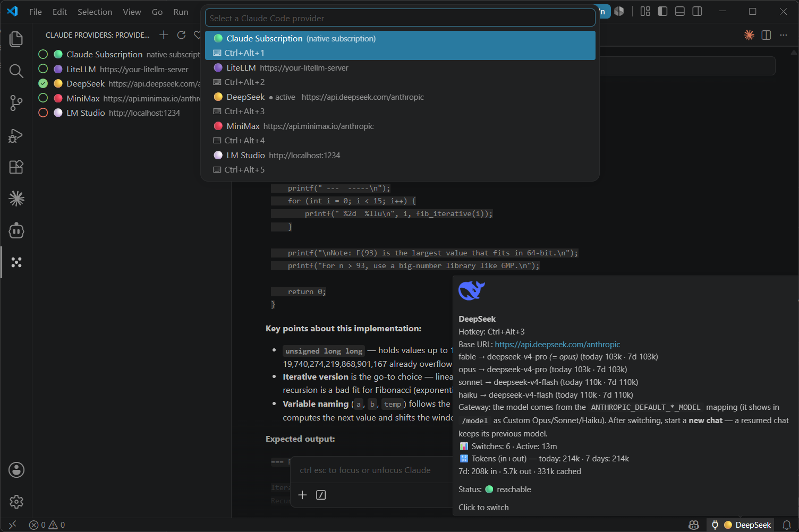This screenshot has width=799, height=532.
Task: Click the slash command icon in chat input
Action: pos(321,495)
